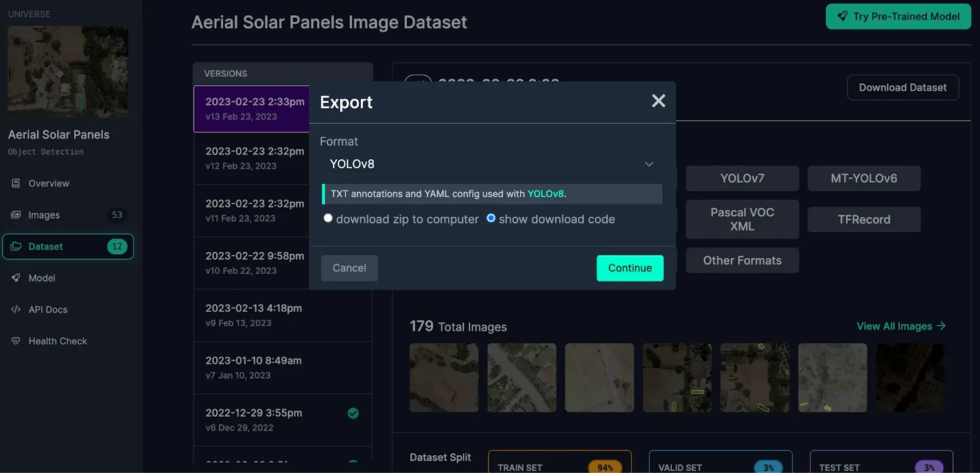Close the Export dialog with the X
Viewport: 980px width, 473px height.
pos(658,101)
